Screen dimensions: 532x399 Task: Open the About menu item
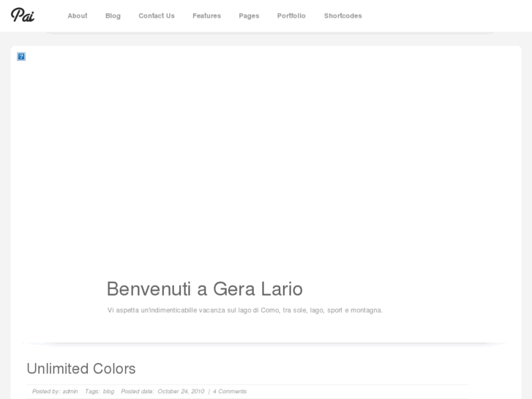78,16
